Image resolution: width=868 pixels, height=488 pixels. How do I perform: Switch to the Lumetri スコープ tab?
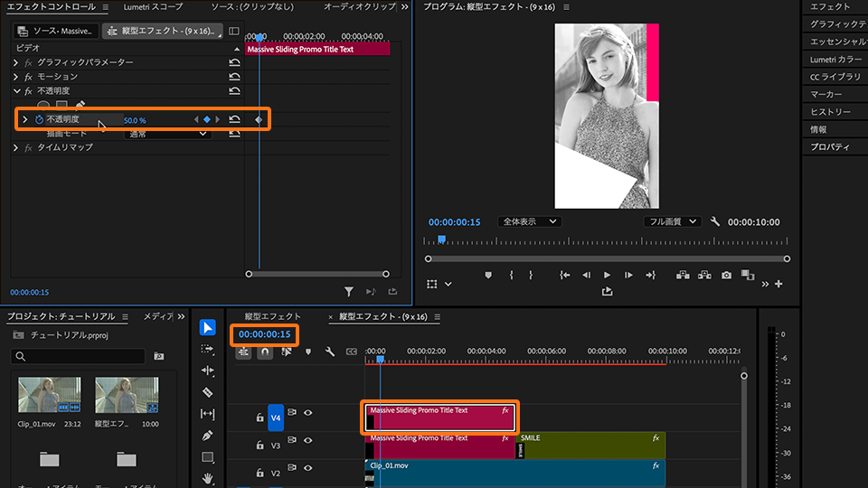[153, 7]
